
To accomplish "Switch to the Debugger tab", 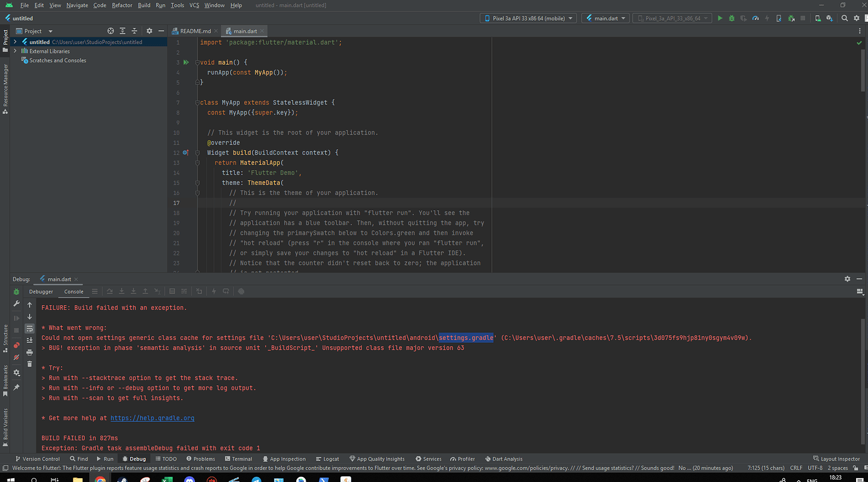I will (x=41, y=291).
